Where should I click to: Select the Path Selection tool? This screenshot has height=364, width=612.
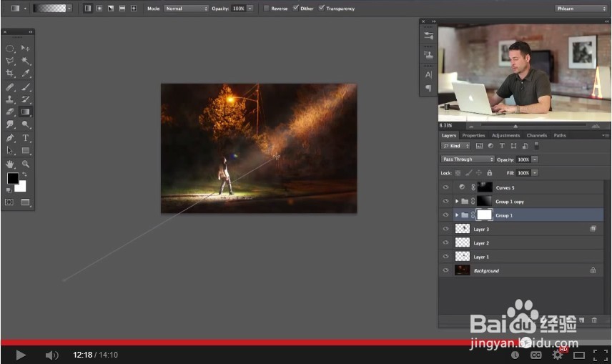[x=10, y=150]
